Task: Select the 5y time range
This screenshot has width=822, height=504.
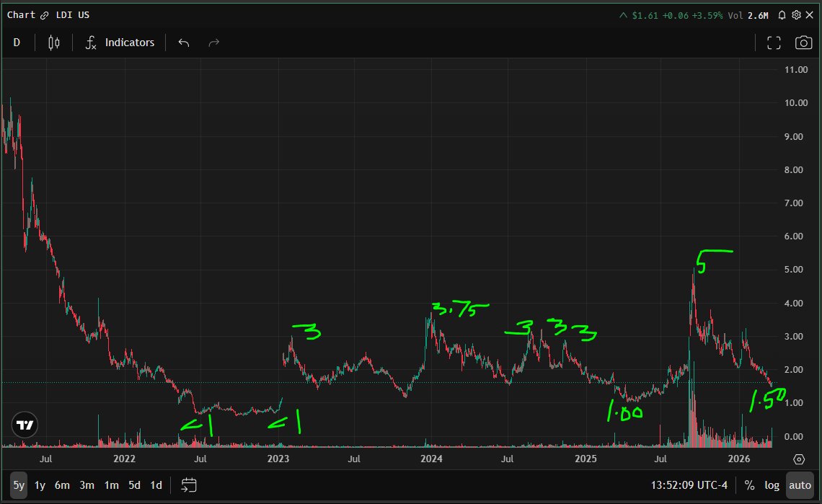Action: [19, 485]
